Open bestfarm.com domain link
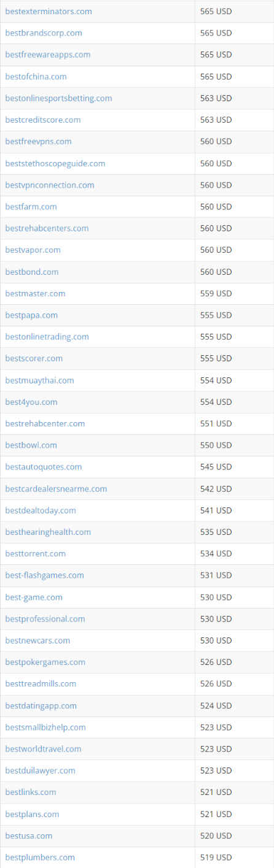 point(31,207)
